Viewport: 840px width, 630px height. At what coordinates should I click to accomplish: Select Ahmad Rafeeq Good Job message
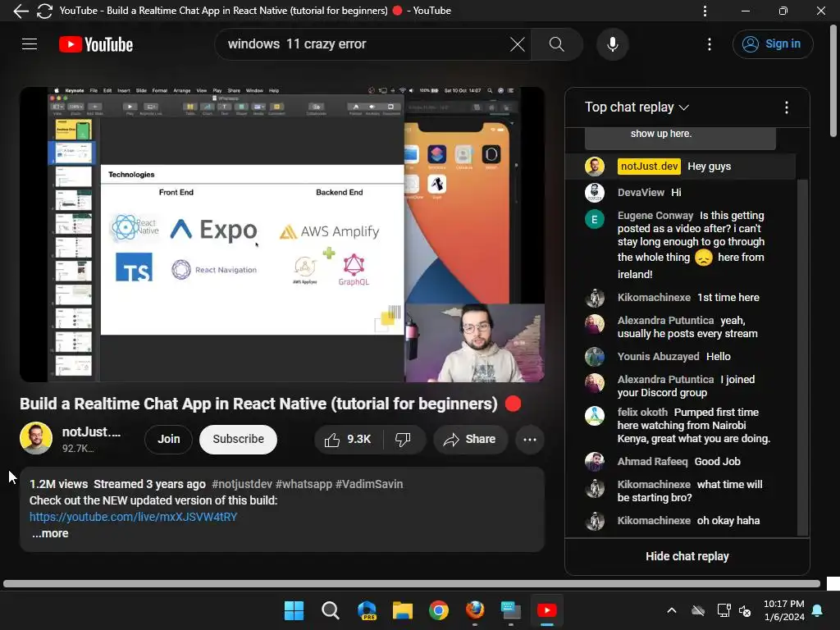click(x=680, y=462)
